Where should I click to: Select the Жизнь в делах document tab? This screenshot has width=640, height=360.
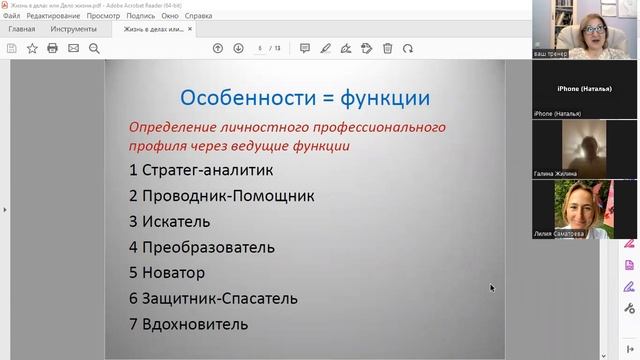click(x=153, y=29)
